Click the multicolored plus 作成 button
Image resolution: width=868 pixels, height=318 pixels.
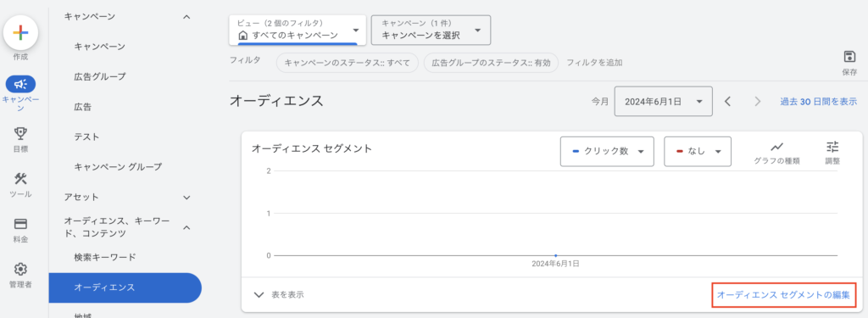click(20, 33)
